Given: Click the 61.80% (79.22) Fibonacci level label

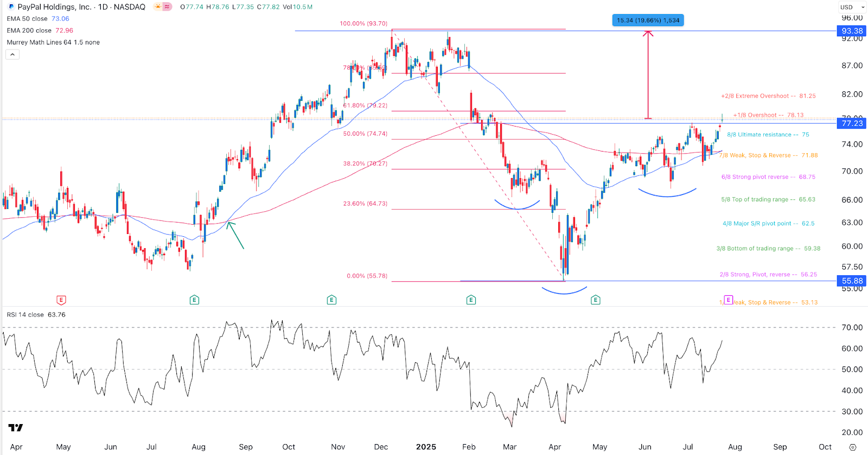Looking at the screenshot, I should coord(365,105).
